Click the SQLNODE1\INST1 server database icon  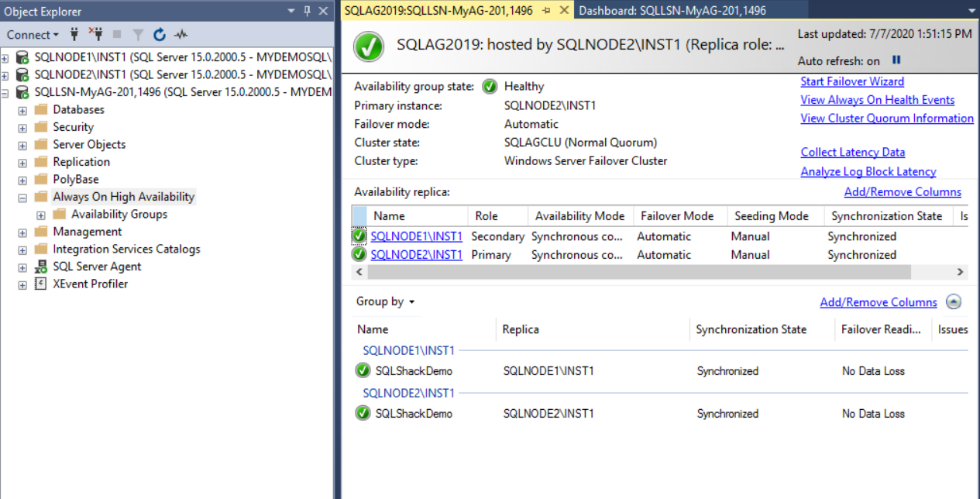click(22, 57)
